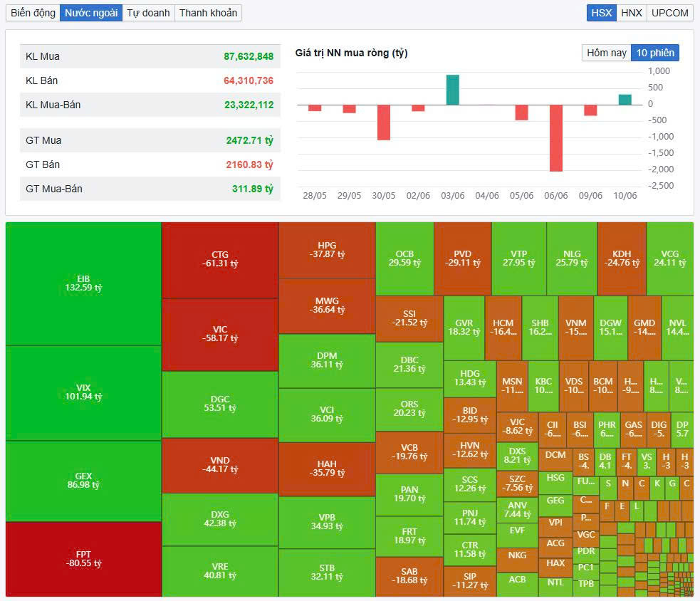Open the GVR 18.32 tỷ tile
700x601 pixels.
click(464, 328)
